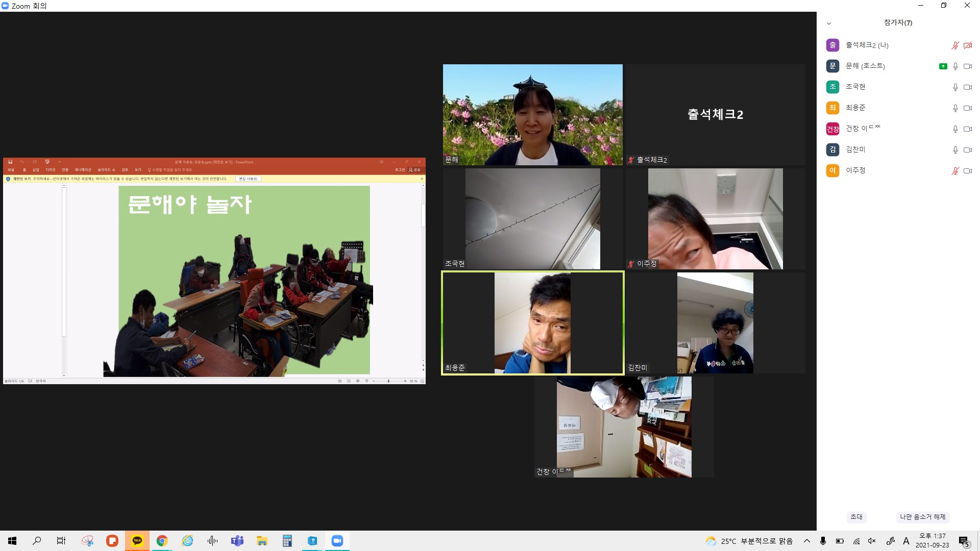The width and height of the screenshot is (980, 551).
Task: Open KakaoTalk from the taskbar
Action: point(137,541)
